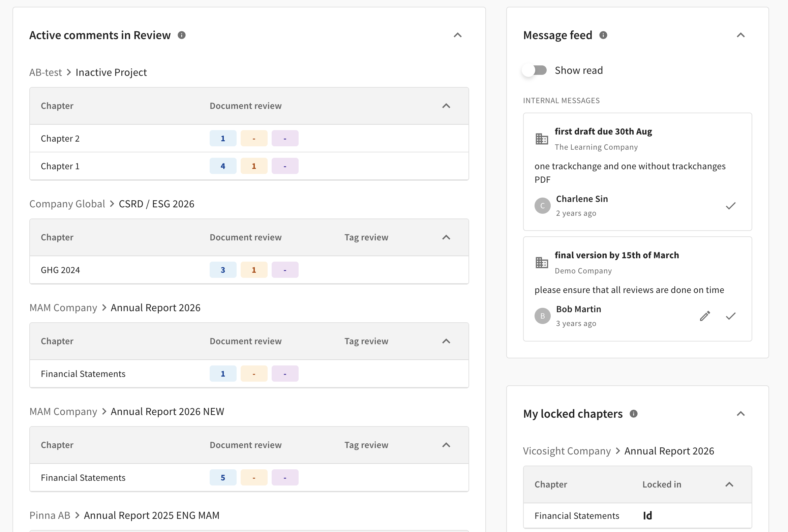Collapse the Message feed panel

pos(741,35)
